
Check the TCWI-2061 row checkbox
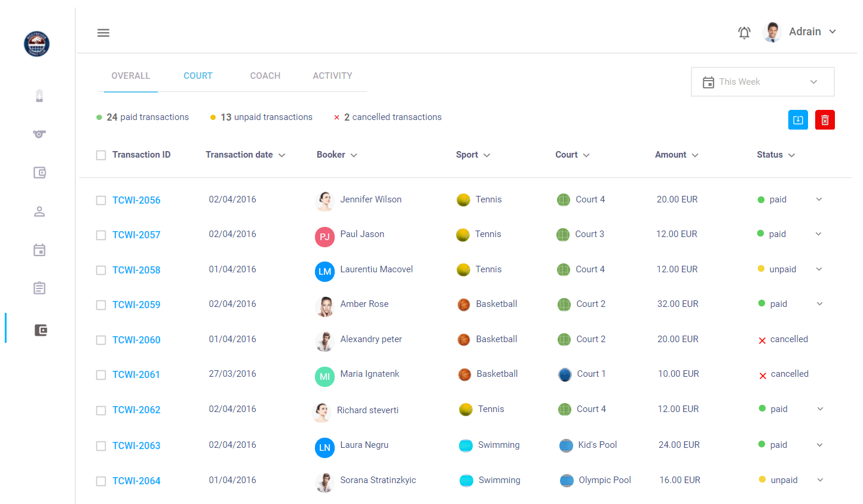click(x=101, y=375)
